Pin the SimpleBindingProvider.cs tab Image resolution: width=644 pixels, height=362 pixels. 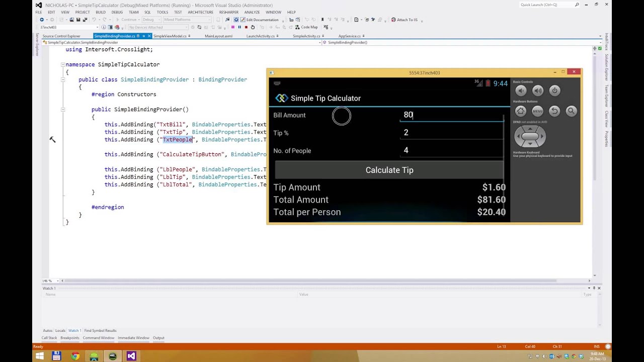pos(144,36)
